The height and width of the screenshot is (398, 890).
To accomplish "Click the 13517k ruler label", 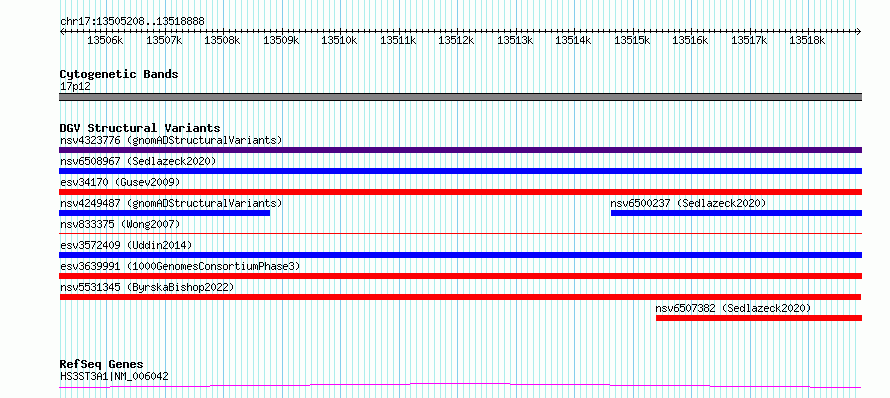I will click(749, 40).
